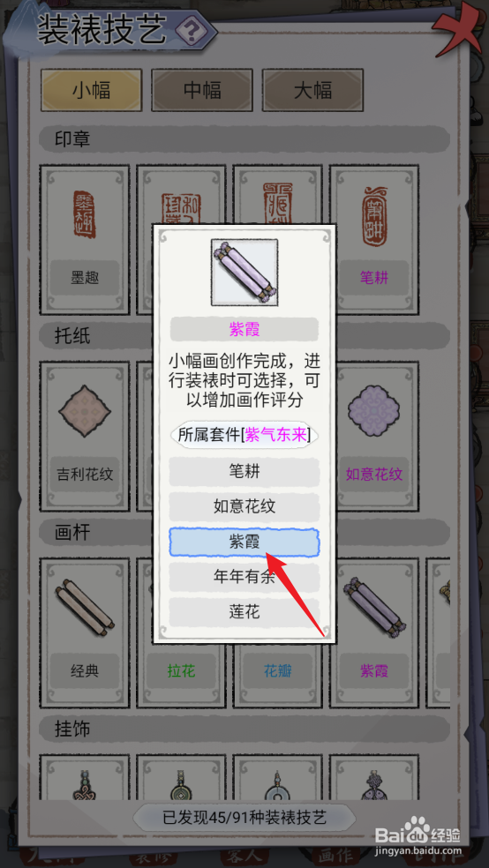The width and height of the screenshot is (489, 868).
Task: Open the question mark help icon
Action: [192, 32]
